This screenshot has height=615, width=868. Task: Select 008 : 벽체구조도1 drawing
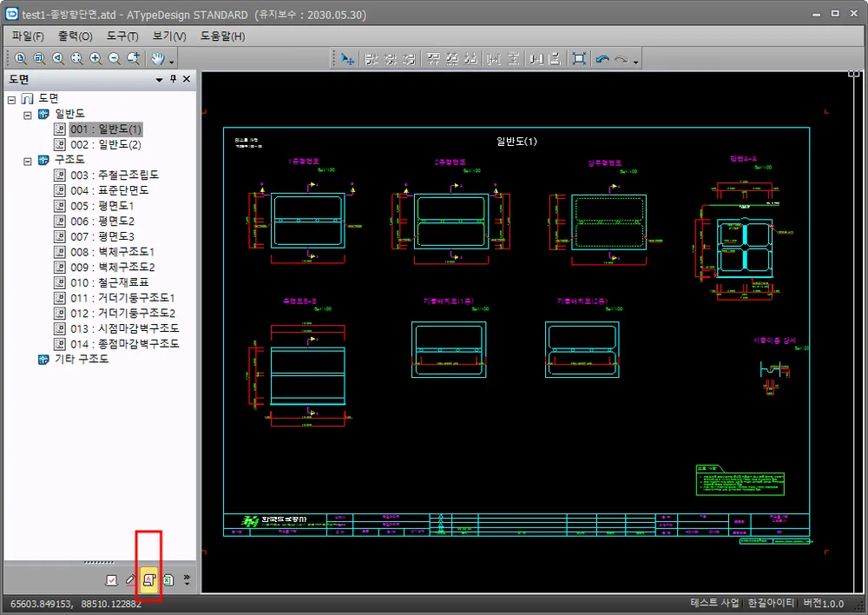[112, 252]
